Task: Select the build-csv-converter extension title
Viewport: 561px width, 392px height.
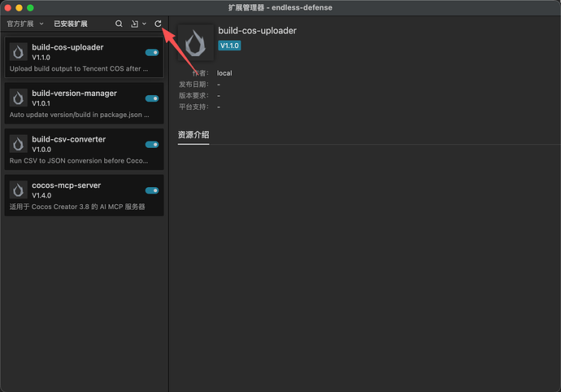Action: point(68,139)
